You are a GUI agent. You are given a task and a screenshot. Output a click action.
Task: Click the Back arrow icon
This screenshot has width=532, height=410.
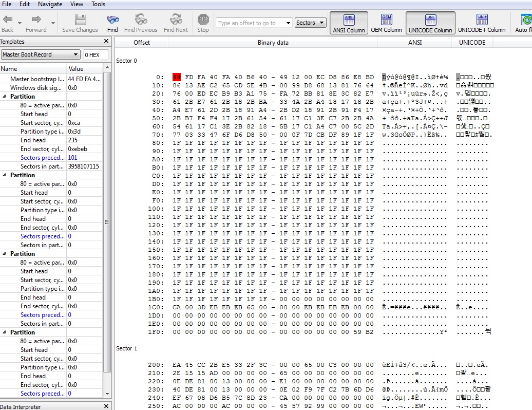(8, 20)
